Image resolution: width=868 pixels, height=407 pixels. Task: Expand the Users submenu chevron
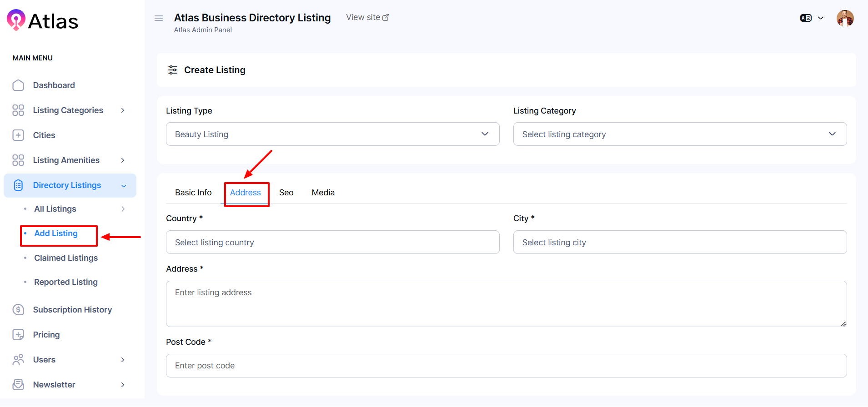122,360
